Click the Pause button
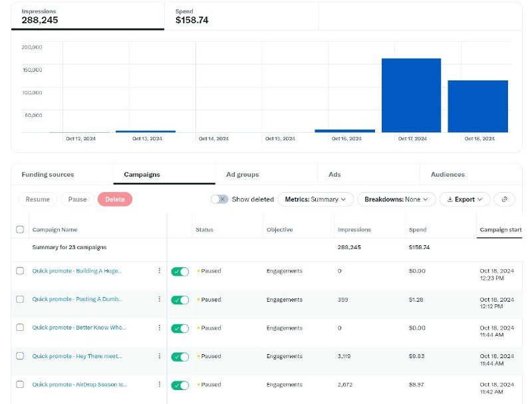532x404 pixels. (77, 199)
